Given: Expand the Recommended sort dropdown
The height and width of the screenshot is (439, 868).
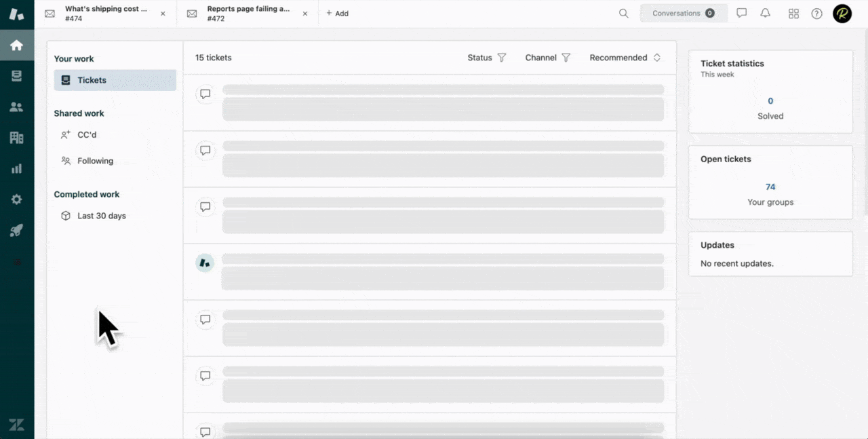Looking at the screenshot, I should click(625, 58).
